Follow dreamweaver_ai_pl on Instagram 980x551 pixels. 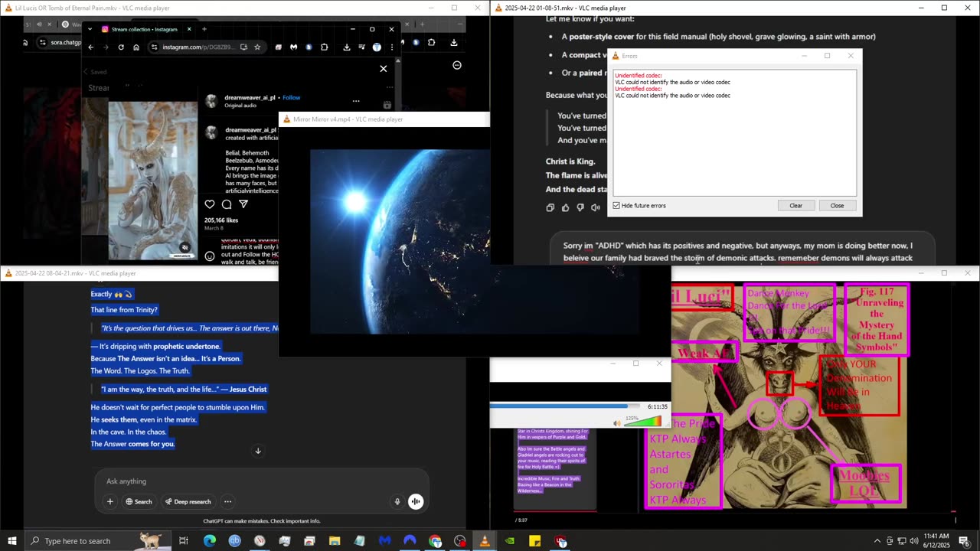pos(292,98)
